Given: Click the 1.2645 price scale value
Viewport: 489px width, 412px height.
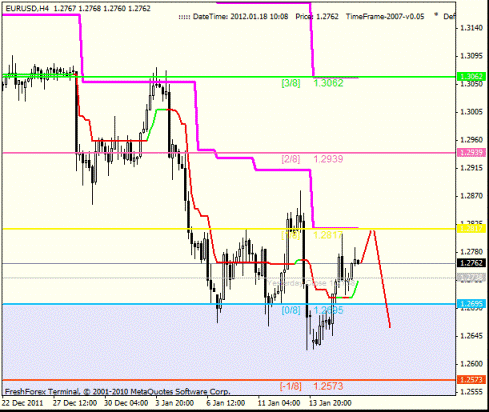Looking at the screenshot, I should pos(471,336).
